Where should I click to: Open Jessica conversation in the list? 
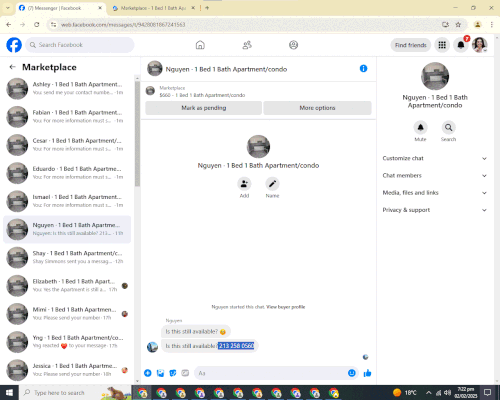click(67, 370)
